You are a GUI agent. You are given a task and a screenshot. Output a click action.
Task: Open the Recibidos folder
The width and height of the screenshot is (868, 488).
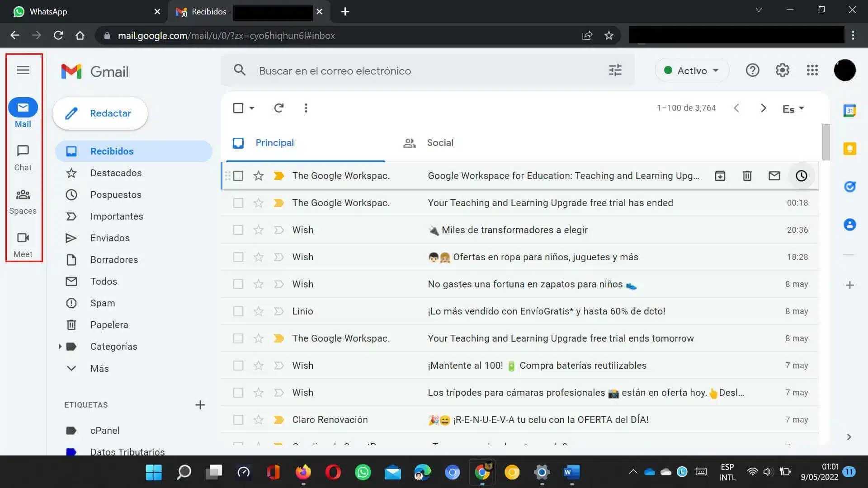coord(134,151)
